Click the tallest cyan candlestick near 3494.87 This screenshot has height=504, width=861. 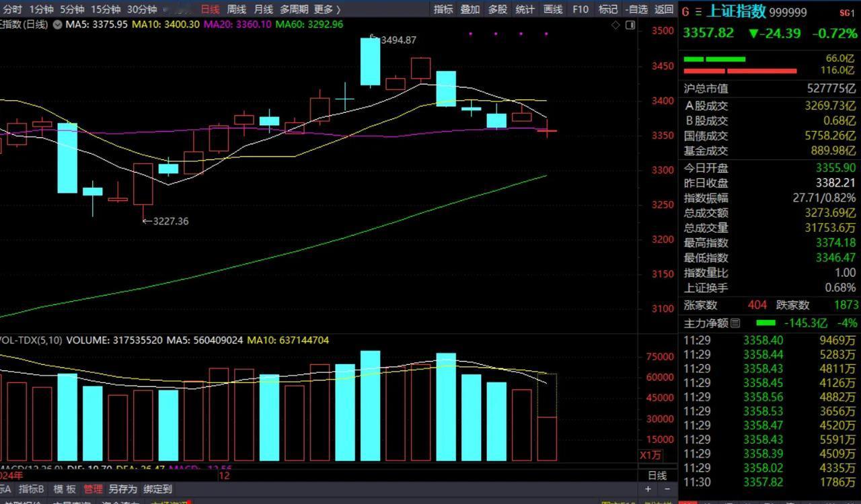tap(370, 62)
